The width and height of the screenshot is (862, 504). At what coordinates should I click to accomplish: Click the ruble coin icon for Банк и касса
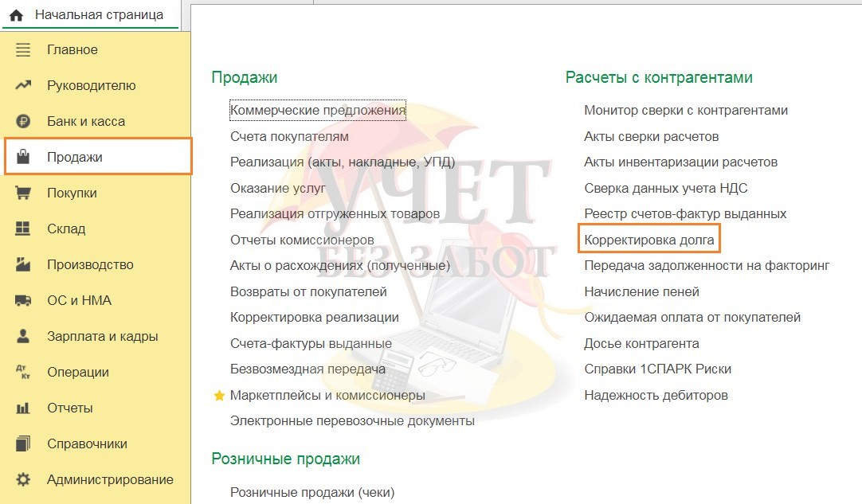(x=23, y=122)
